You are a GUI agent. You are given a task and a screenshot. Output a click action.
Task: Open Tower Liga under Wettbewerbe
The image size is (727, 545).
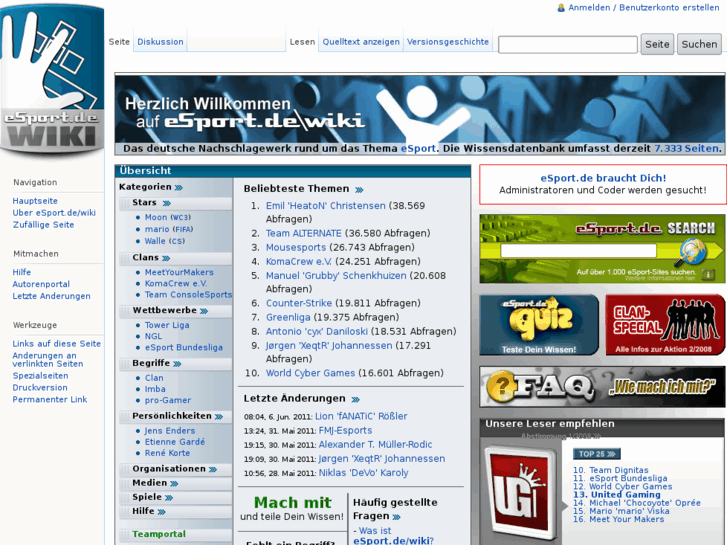[167, 325]
